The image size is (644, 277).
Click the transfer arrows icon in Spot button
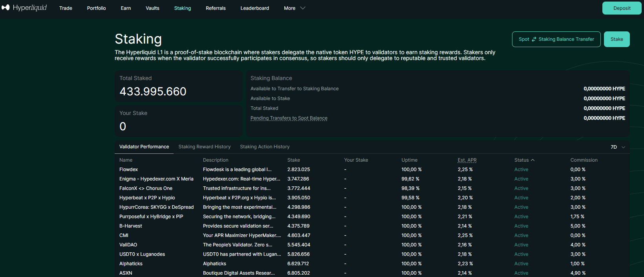[534, 39]
